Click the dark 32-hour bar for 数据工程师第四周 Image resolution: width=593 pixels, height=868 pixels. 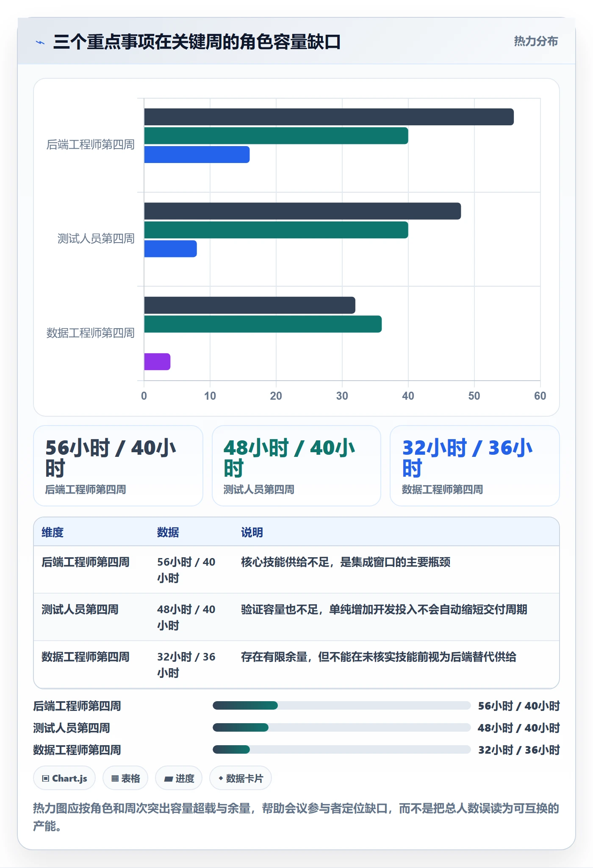click(x=249, y=305)
